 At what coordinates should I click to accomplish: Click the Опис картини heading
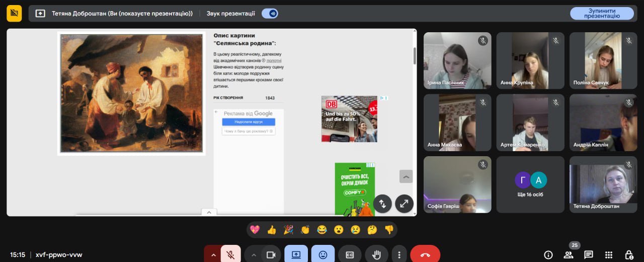tap(245, 39)
